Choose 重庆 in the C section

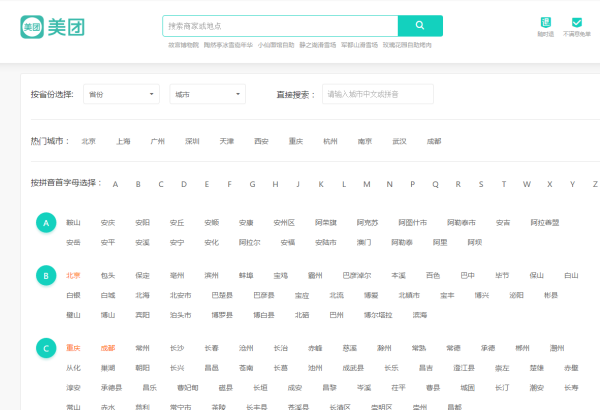73,348
